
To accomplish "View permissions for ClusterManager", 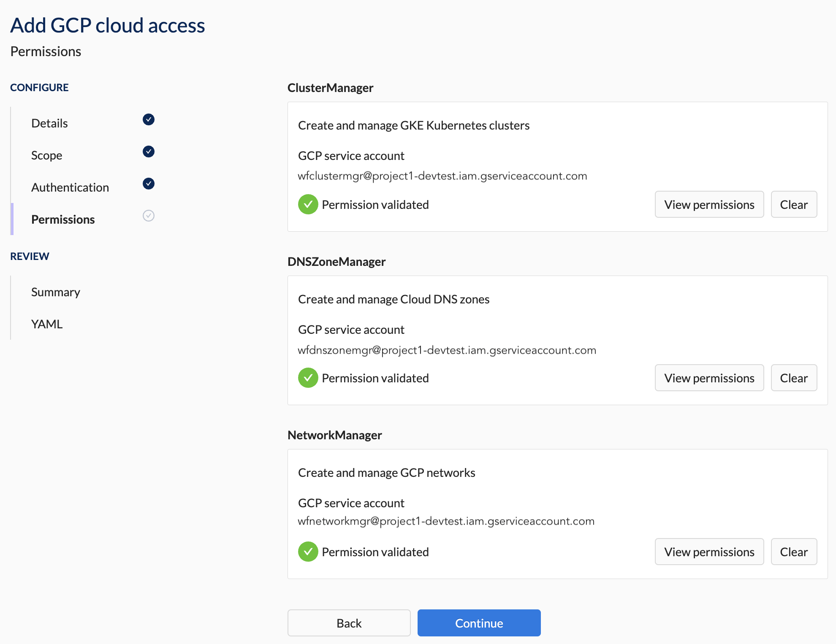I will coord(709,205).
